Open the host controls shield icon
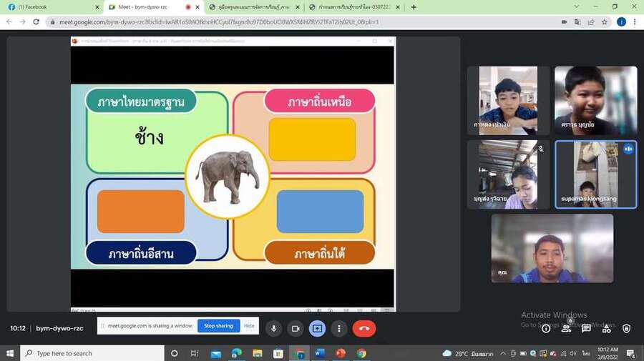The height and width of the screenshot is (361, 644). 626,328
